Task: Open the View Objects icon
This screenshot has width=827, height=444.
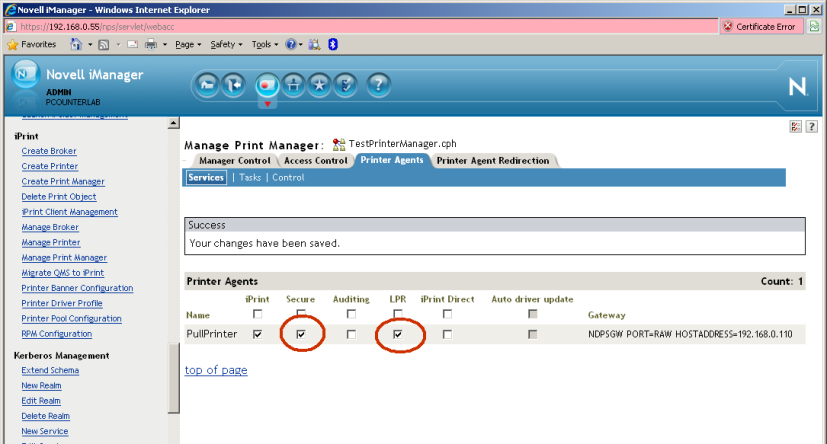Action: [294, 85]
